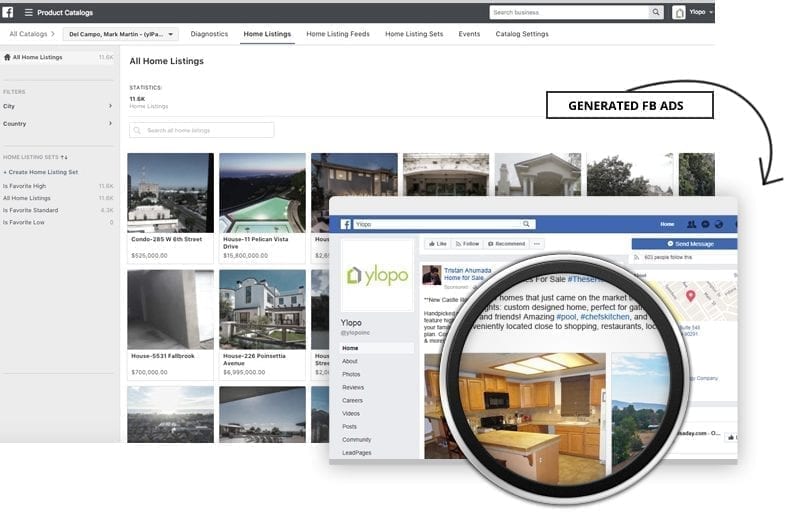Click the house icon beside All Home Listings
Viewport: 793px width, 512px height.
7,57
